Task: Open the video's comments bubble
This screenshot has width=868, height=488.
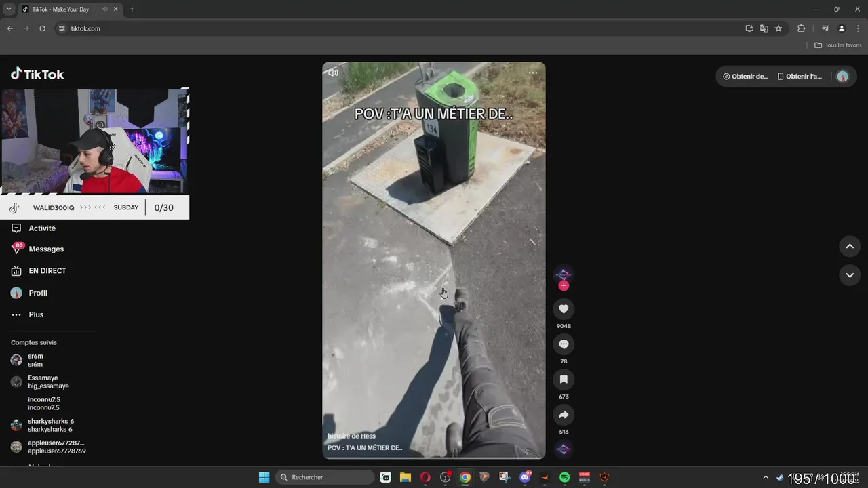Action: click(x=564, y=344)
